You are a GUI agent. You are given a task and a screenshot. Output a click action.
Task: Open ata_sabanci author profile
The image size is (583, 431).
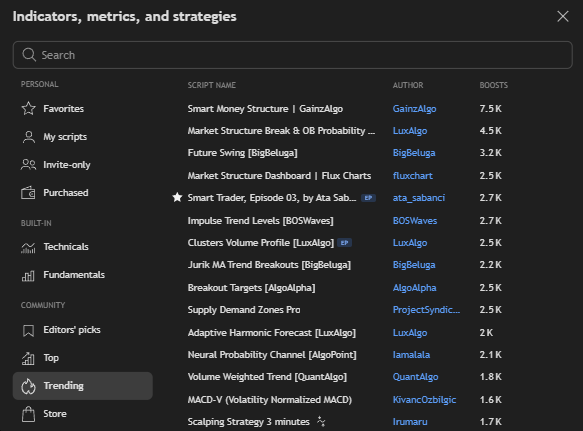click(419, 198)
